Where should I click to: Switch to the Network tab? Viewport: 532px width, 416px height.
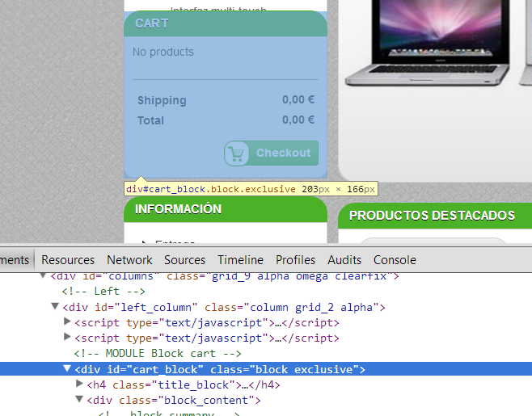129,260
